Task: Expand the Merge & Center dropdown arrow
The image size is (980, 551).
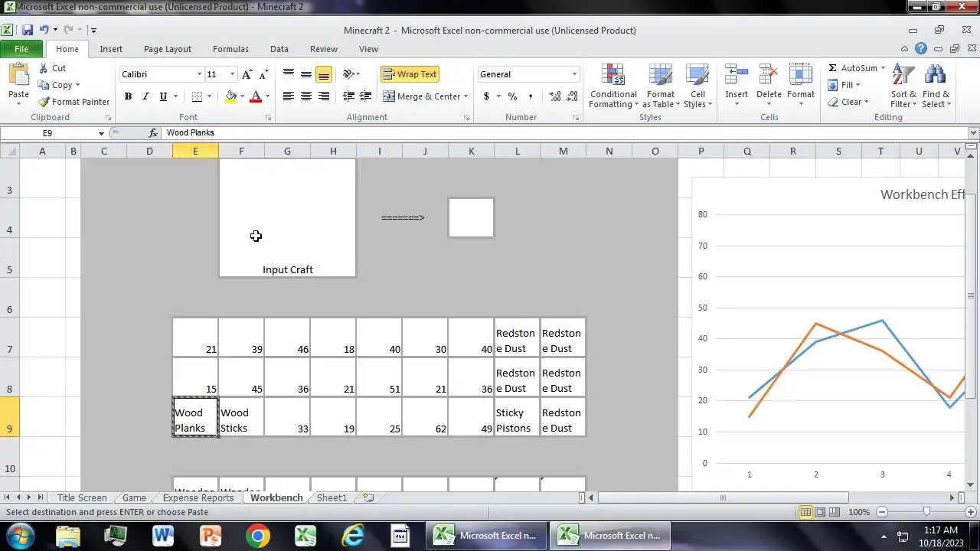Action: (466, 96)
